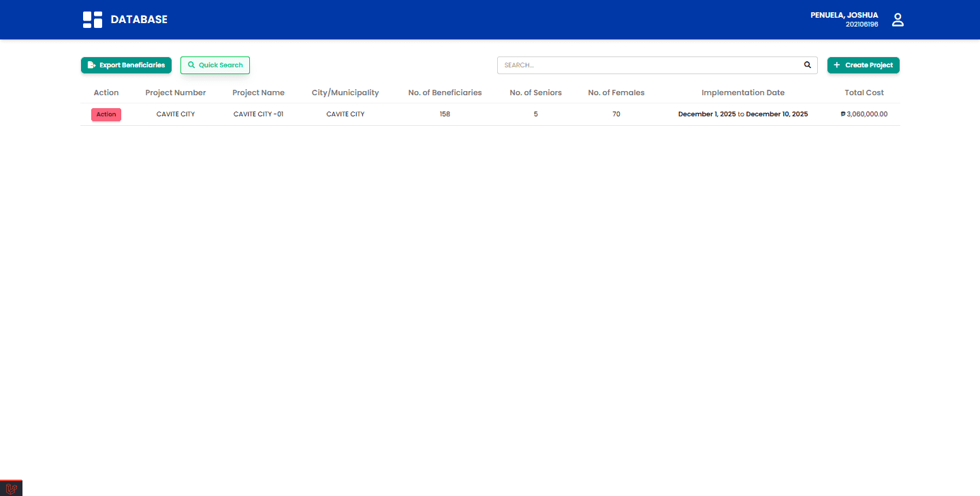Click the Database logo icon in header

click(x=93, y=20)
